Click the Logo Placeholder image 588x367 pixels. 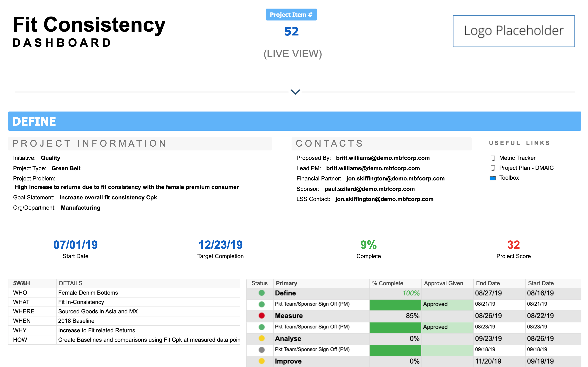pos(513,31)
